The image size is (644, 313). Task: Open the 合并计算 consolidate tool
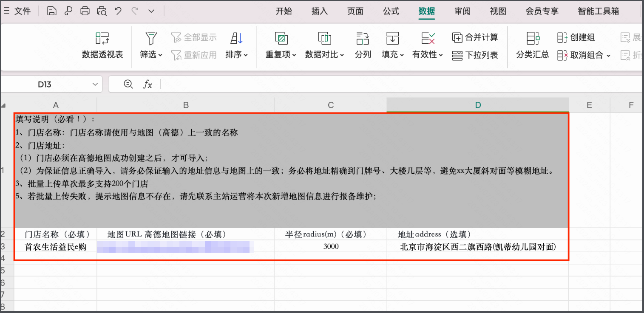[474, 37]
